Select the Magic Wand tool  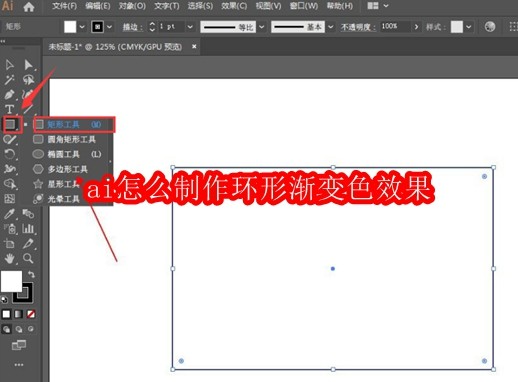pyautogui.click(x=9, y=80)
